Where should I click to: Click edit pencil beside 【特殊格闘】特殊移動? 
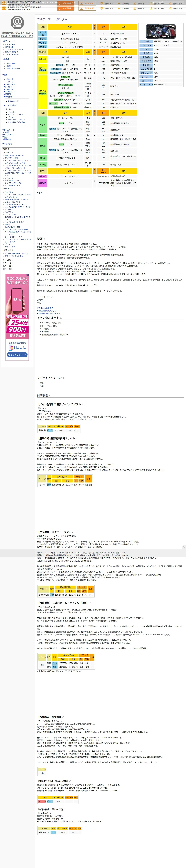63,717
